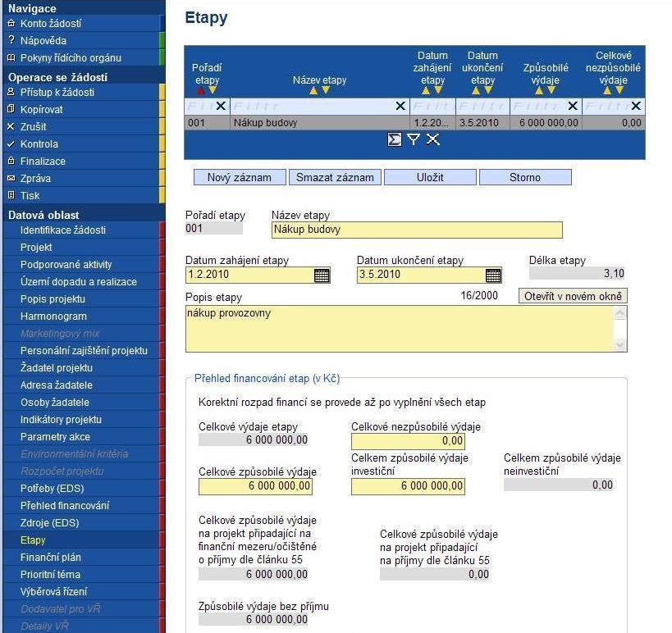This screenshot has width=672, height=633.
Task: Focus the Název etapy input field
Action: click(417, 230)
